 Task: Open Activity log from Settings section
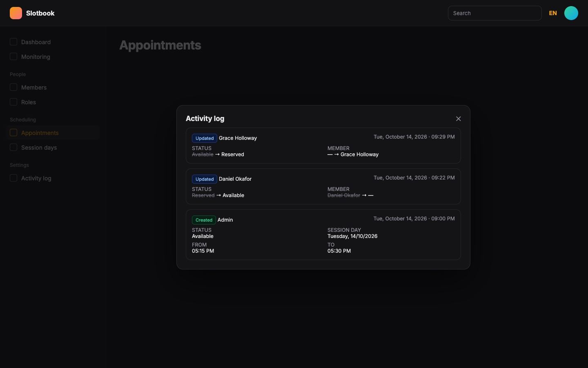[x=53, y=178]
